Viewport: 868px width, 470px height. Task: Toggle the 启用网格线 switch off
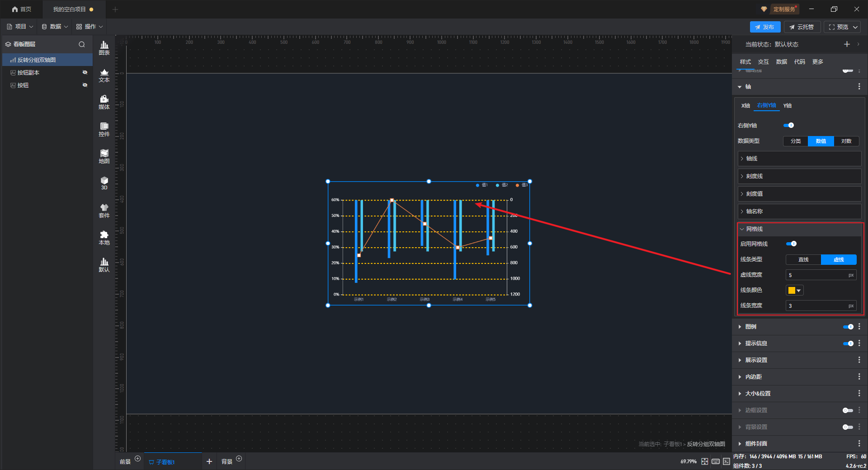coord(791,244)
